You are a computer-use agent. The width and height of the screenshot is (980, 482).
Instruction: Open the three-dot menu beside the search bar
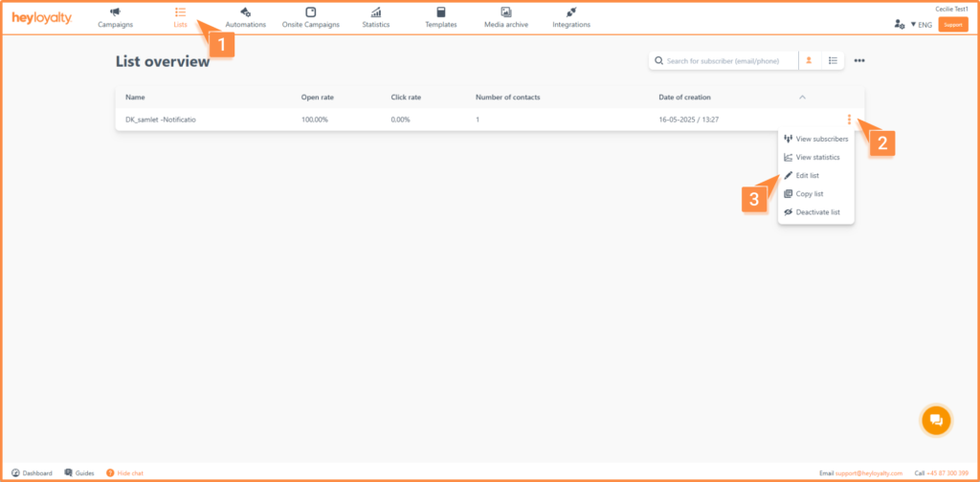859,61
